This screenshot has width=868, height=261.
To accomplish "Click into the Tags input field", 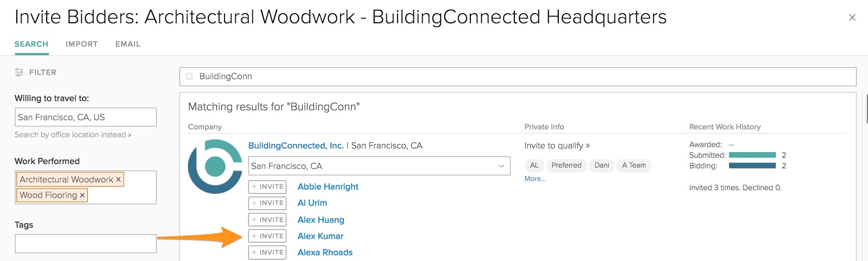I will click(86, 244).
